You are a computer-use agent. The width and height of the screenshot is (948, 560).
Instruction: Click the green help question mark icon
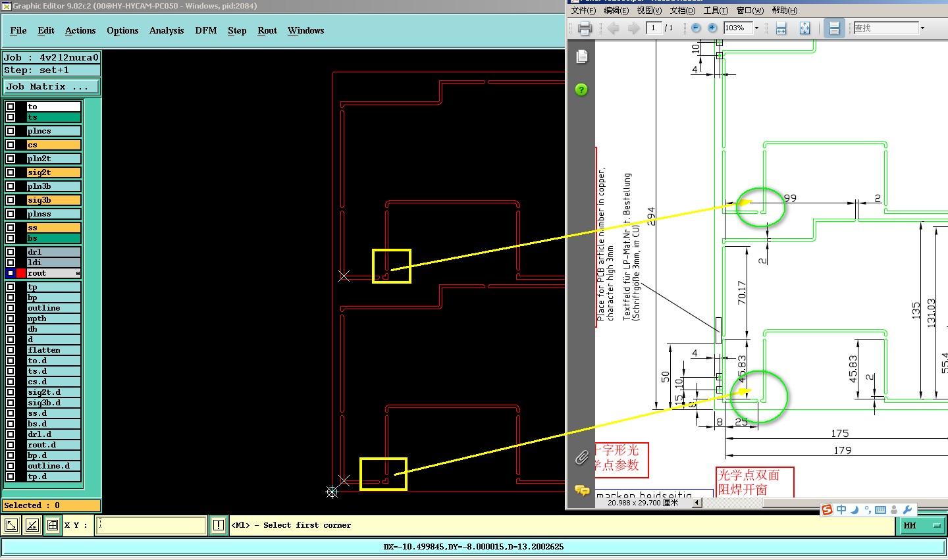click(581, 89)
